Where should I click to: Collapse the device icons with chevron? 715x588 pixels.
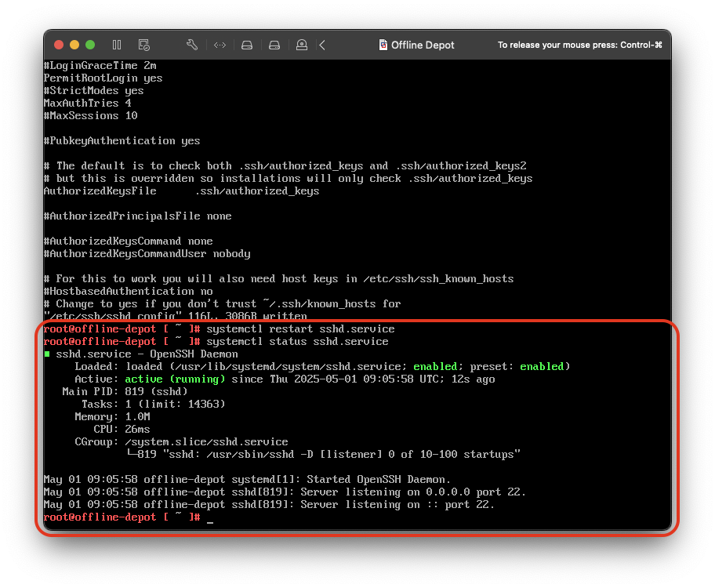(x=322, y=45)
